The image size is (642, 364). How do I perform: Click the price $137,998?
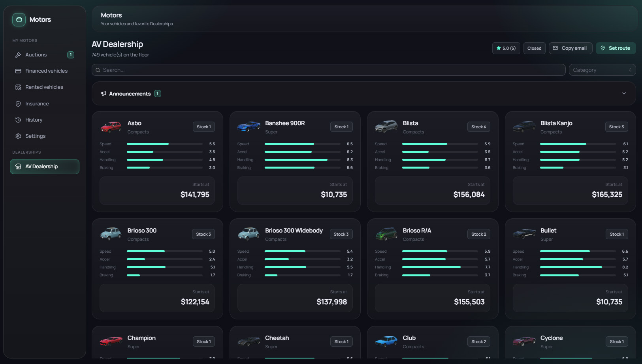click(x=331, y=302)
